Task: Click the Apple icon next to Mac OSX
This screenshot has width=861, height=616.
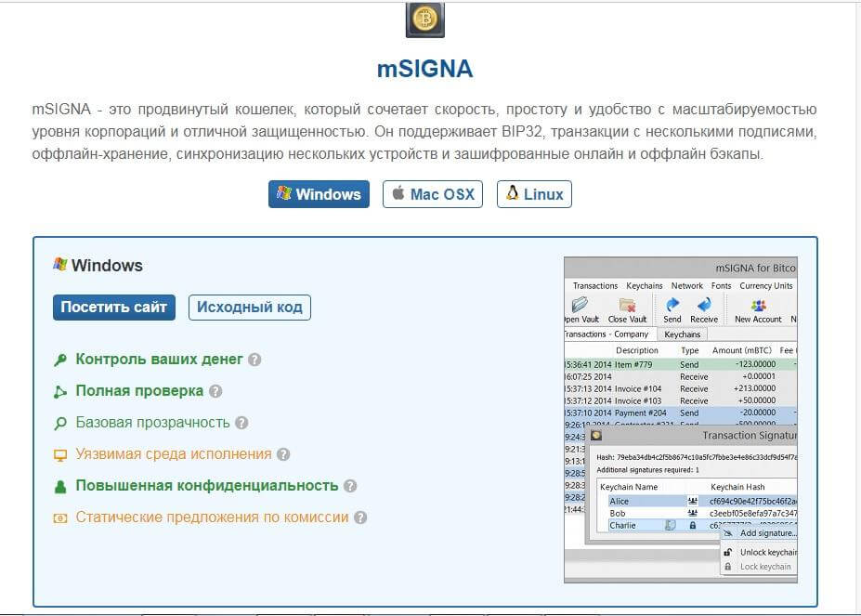Action: coord(399,193)
